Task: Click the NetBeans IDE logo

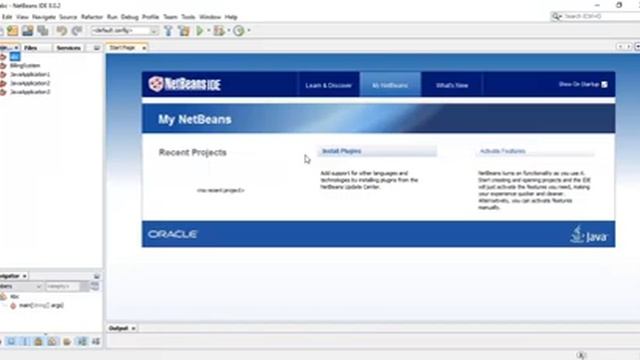Action: coord(184,84)
